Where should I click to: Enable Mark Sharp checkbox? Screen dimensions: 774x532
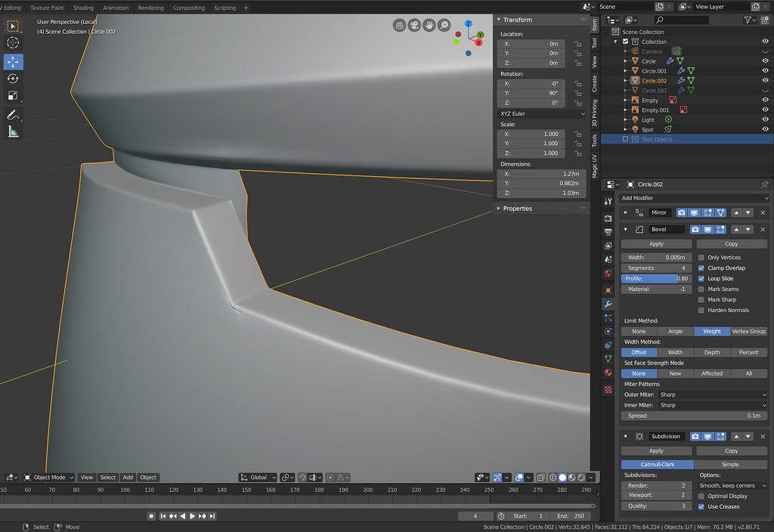coord(701,300)
